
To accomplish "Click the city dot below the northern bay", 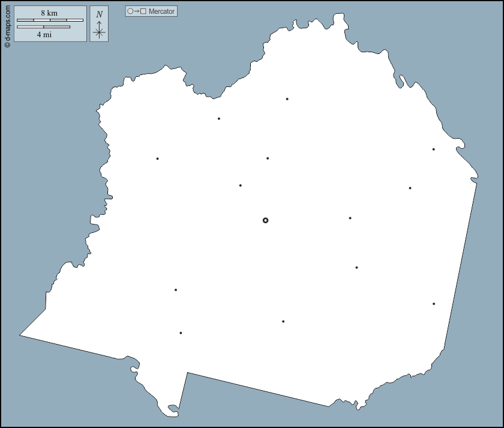I will [x=219, y=119].
